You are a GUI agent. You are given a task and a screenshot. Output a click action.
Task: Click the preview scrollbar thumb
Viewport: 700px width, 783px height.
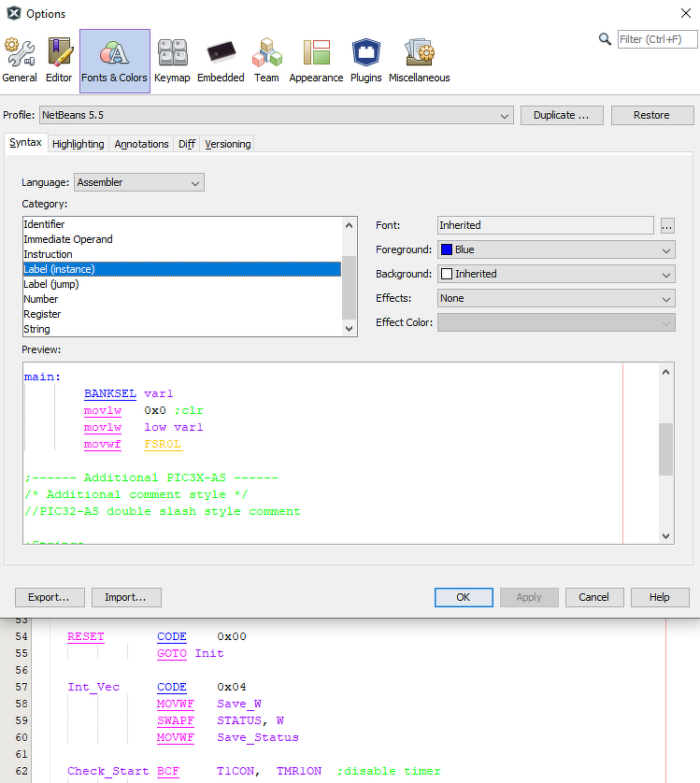pyautogui.click(x=665, y=449)
